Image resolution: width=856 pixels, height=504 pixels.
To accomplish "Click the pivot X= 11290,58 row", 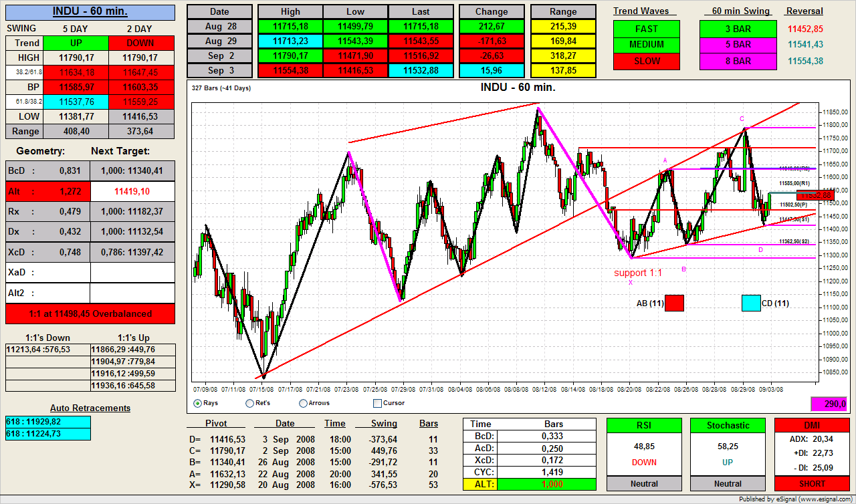I will point(314,485).
